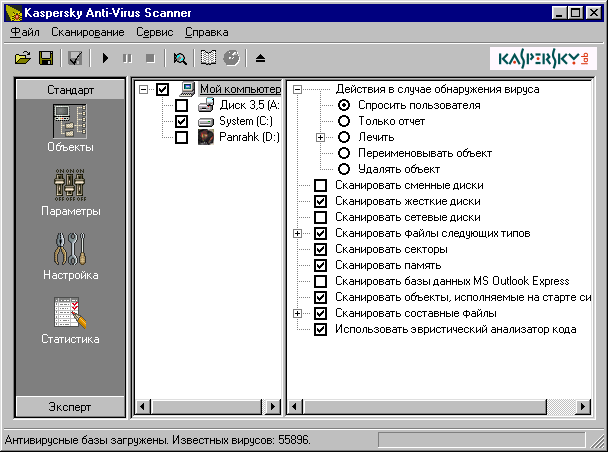Open the Сервис menu

(154, 32)
